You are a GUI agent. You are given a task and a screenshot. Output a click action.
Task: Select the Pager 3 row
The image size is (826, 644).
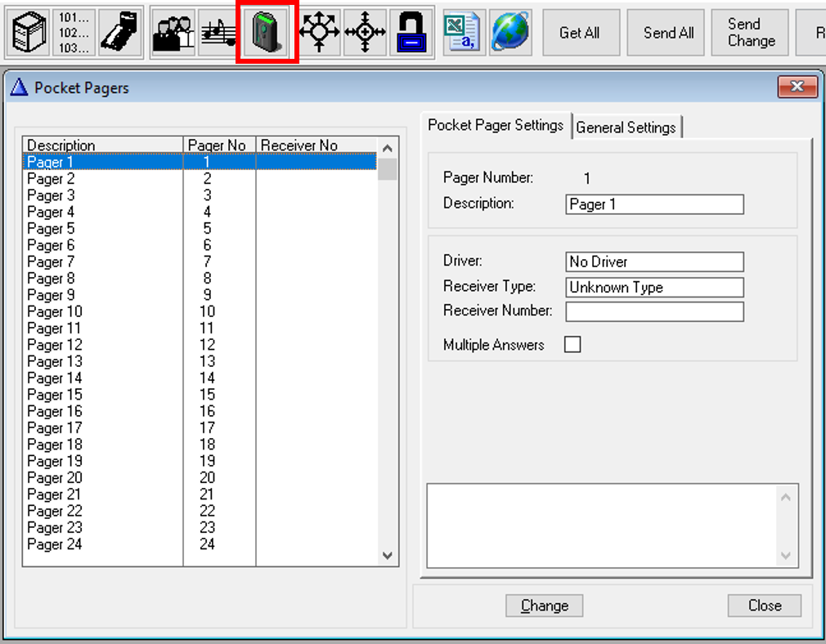click(200, 195)
